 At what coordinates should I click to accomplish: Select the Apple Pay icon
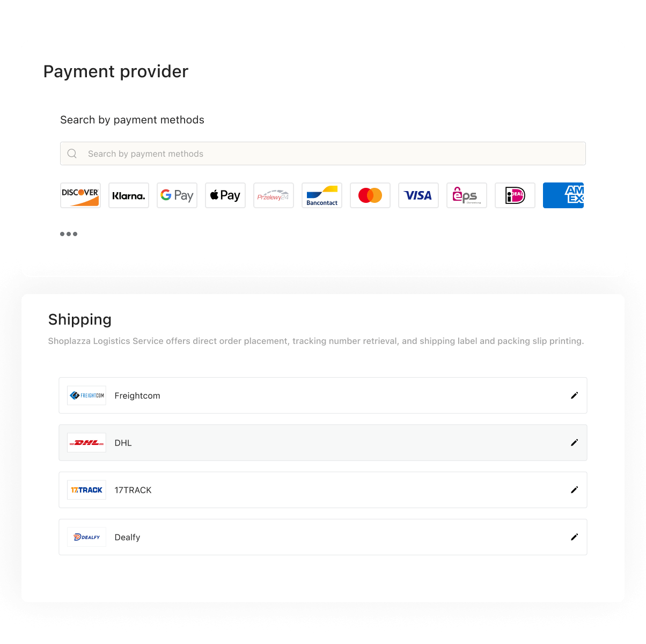pyautogui.click(x=225, y=195)
